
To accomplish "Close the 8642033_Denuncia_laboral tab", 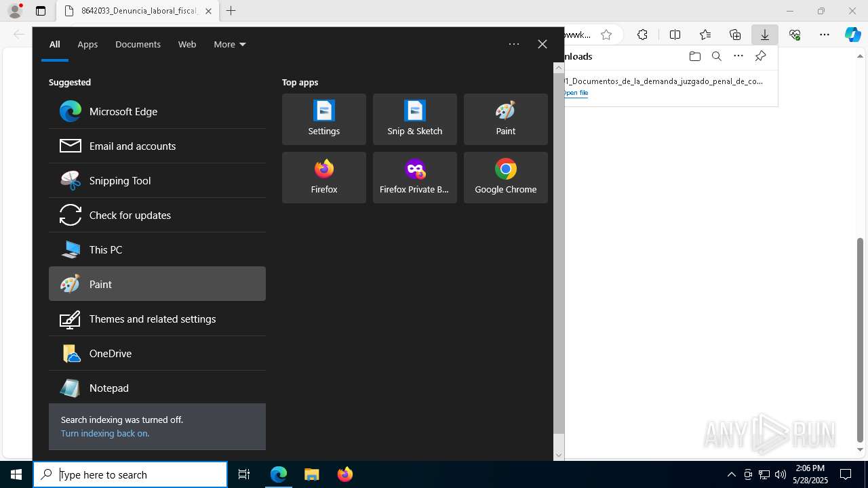I will pyautogui.click(x=208, y=11).
